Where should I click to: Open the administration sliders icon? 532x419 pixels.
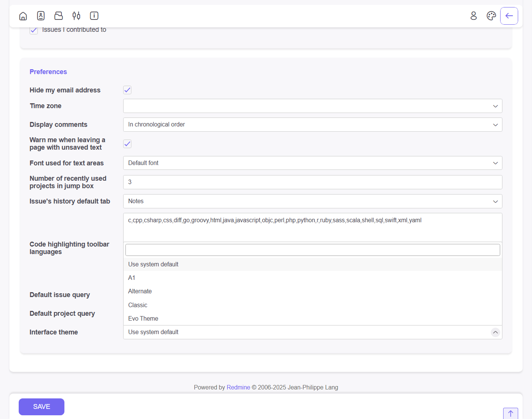(x=76, y=16)
